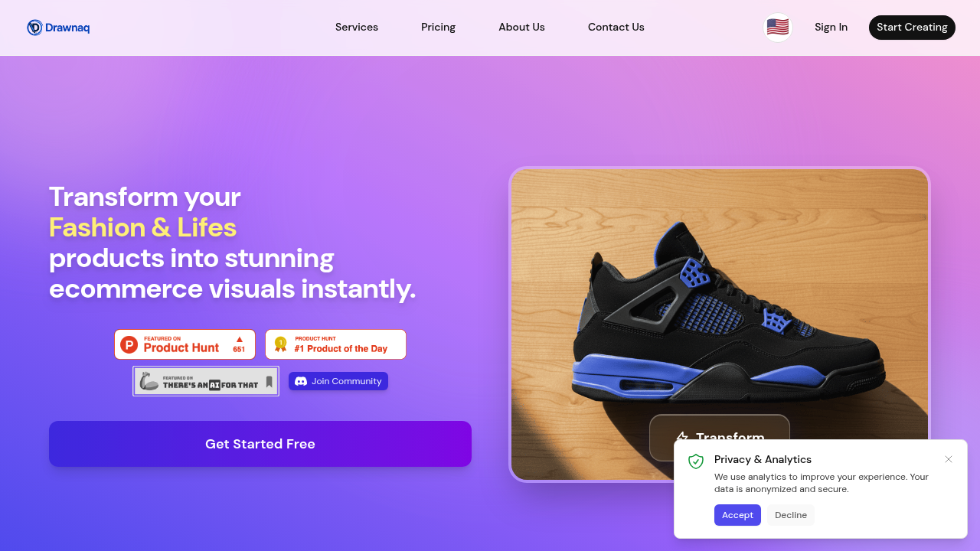
Task: Go to the Pricing page
Action: tap(438, 28)
